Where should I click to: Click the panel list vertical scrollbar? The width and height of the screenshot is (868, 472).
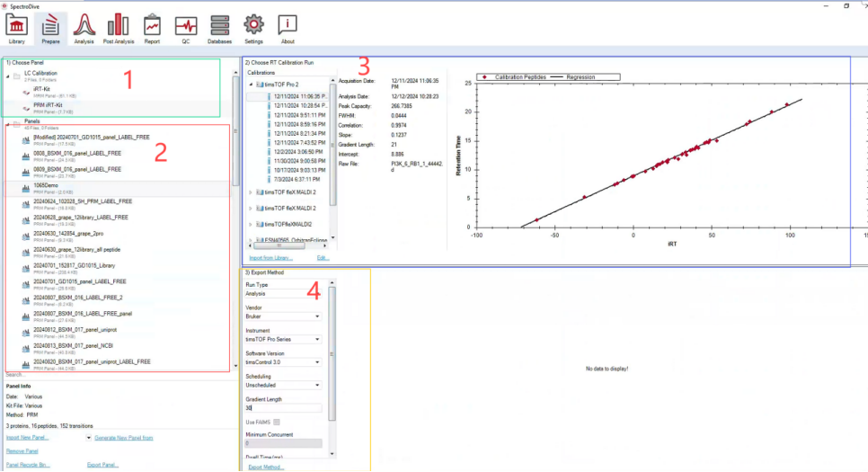pyautogui.click(x=235, y=218)
